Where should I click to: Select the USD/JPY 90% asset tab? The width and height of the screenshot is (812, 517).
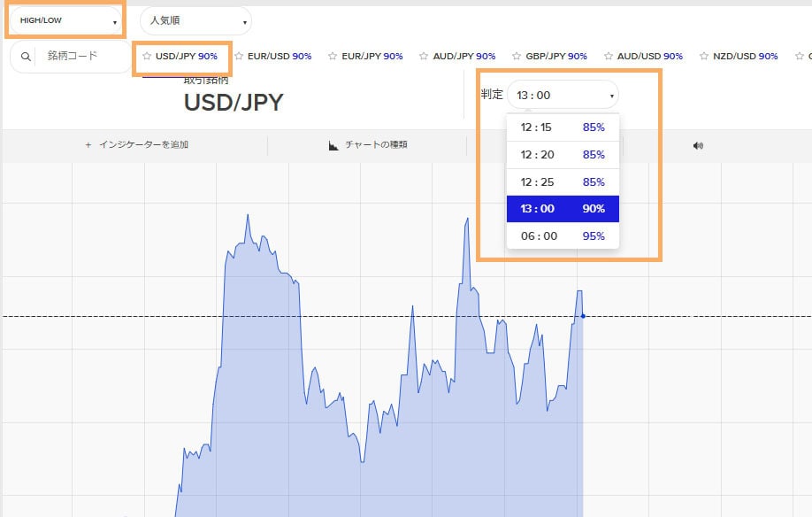coord(187,56)
